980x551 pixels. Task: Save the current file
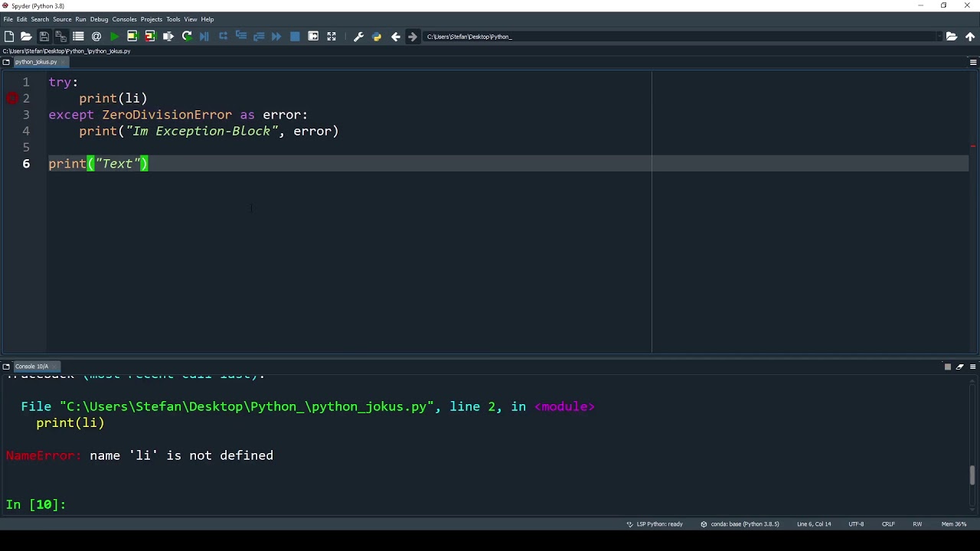[44, 36]
